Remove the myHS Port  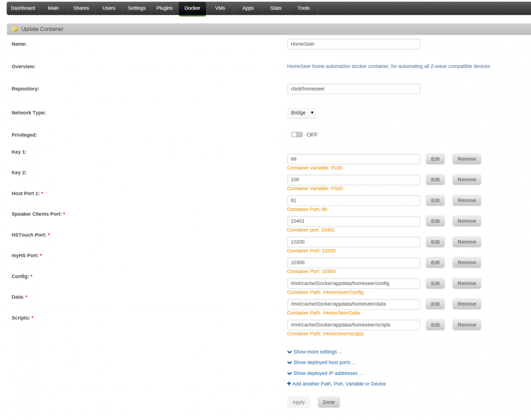pyautogui.click(x=467, y=263)
